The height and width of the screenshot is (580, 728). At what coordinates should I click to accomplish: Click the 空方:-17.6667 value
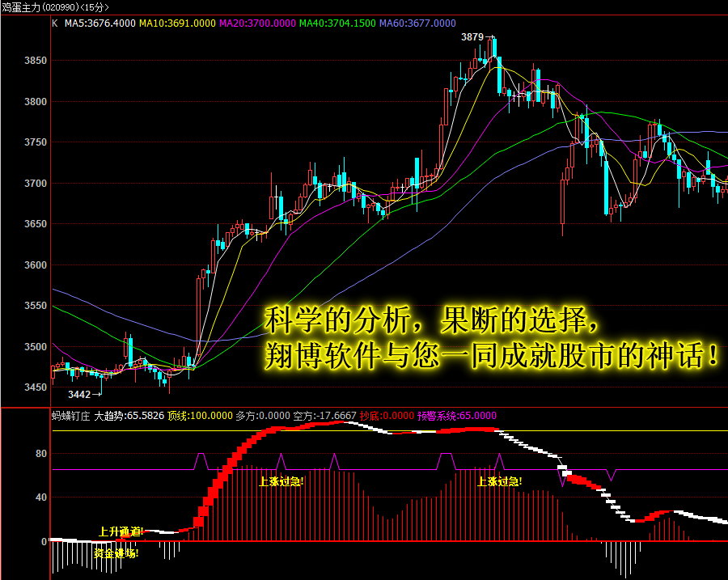(x=324, y=416)
